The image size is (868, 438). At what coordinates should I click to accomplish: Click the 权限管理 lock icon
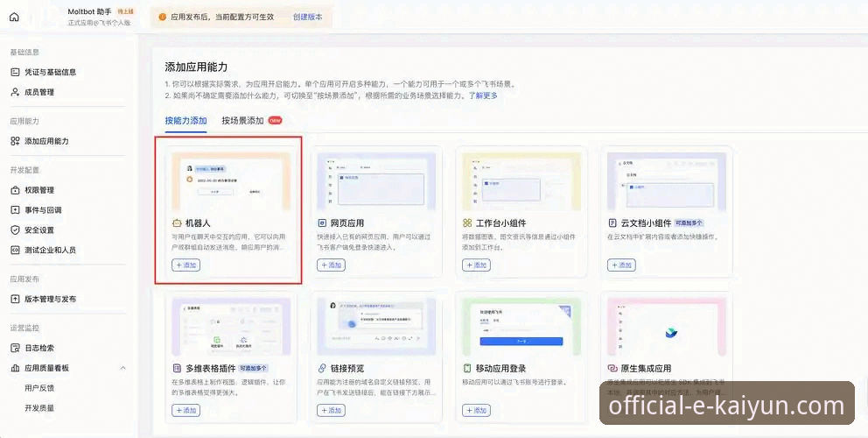click(x=15, y=189)
